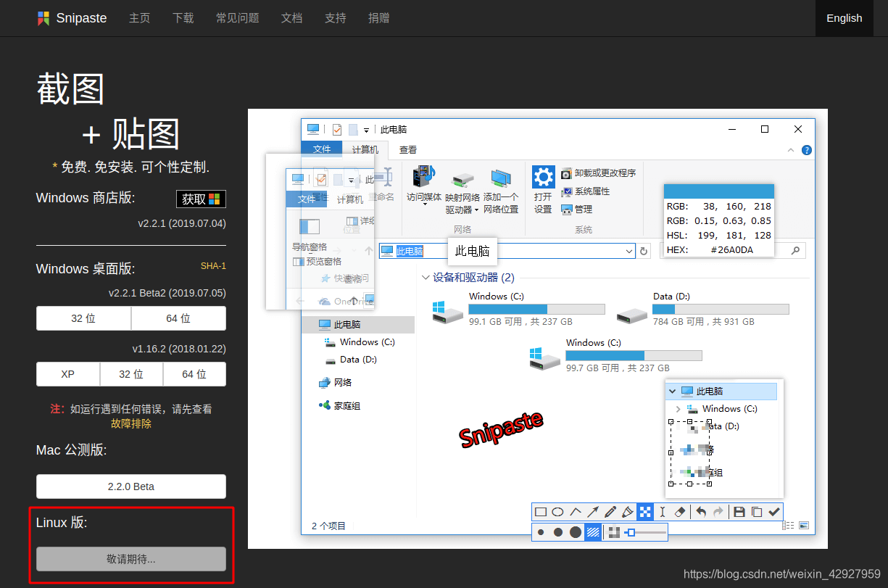Click the Snipaste colorful logo icon
This screenshot has height=588, width=888.
44,18
